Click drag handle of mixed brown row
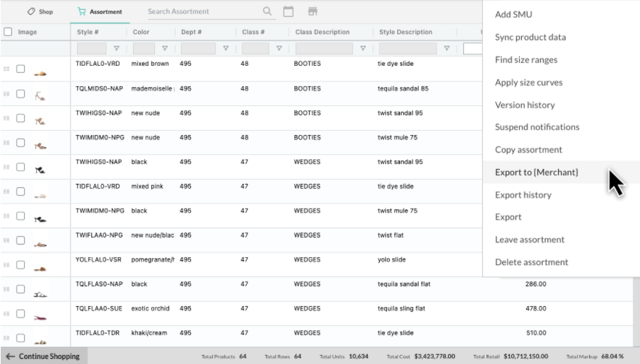The image size is (640, 364). [x=7, y=69]
